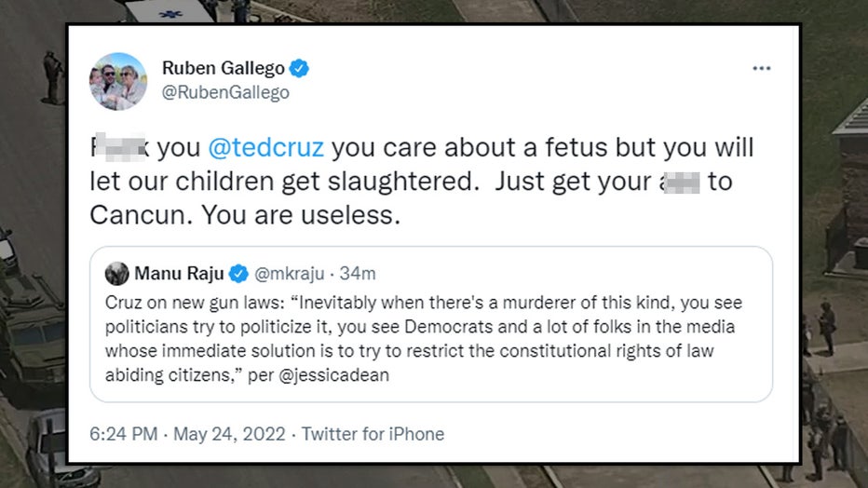Open the Ruben Gallego display name

pos(223,68)
